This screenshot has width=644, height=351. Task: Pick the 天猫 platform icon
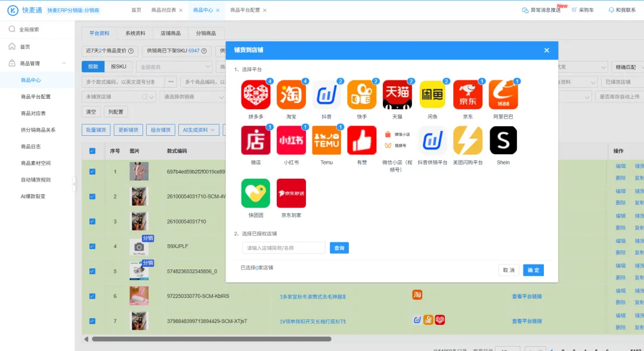pos(397,95)
